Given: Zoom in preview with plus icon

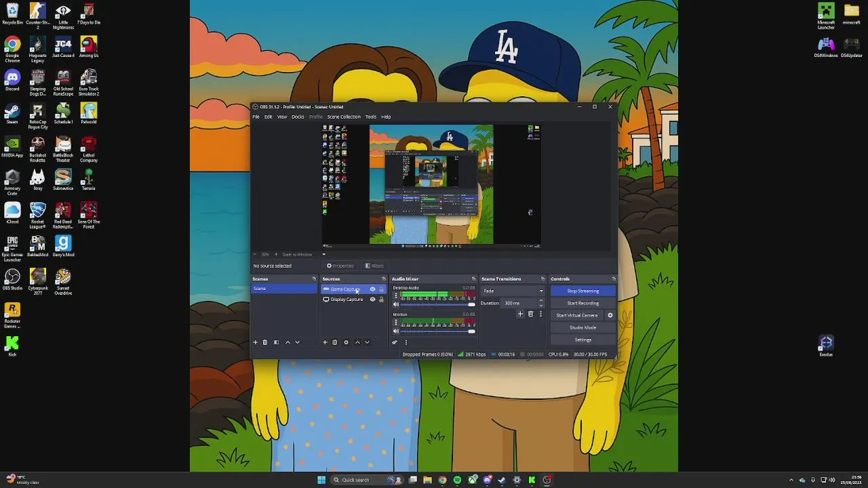Looking at the screenshot, I should (x=276, y=254).
